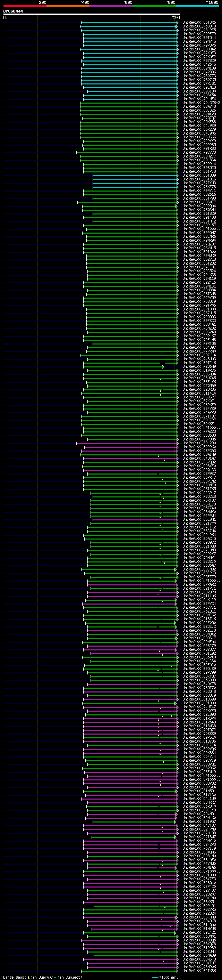The image size is (222, 980).
Task: Select the label UniRef100_Q7XJ81
Action: [x=199, y=84]
